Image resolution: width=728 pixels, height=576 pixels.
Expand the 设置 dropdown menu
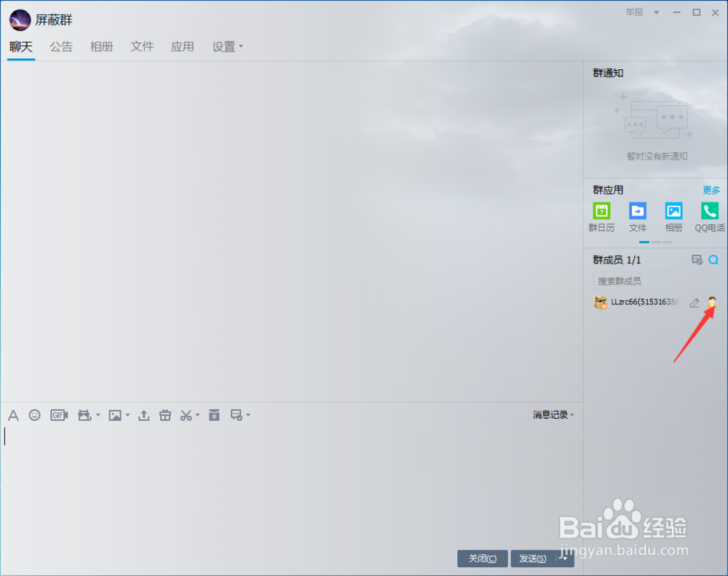click(227, 47)
